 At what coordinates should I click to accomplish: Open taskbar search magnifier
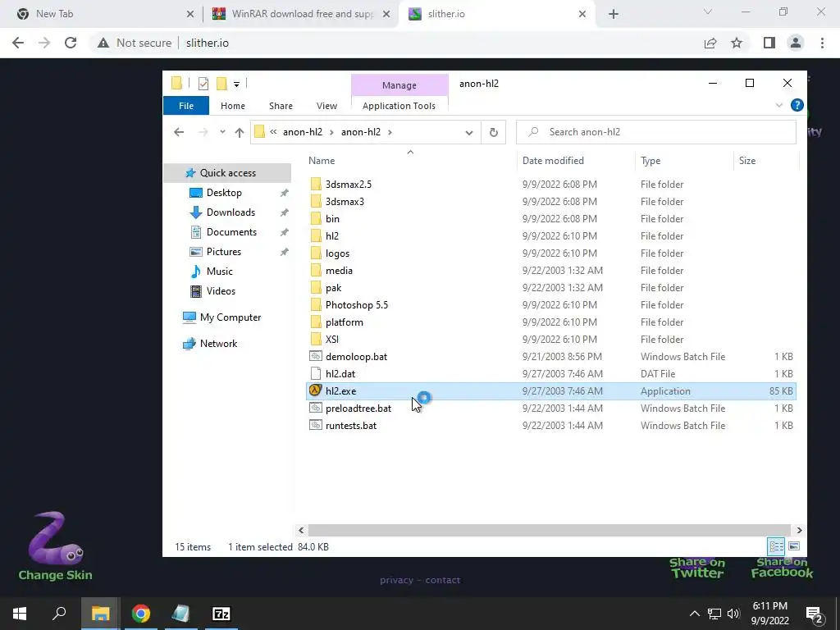tap(59, 614)
